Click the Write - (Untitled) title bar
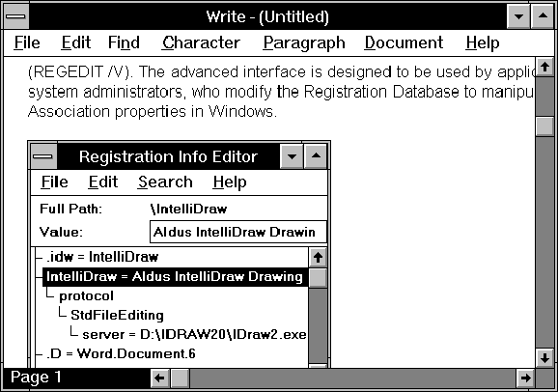This screenshot has height=392, width=558. (x=267, y=16)
